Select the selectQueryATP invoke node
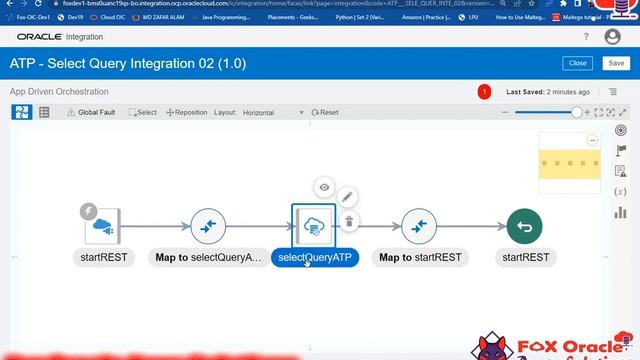Image resolution: width=640 pixels, height=360 pixels. (x=313, y=226)
